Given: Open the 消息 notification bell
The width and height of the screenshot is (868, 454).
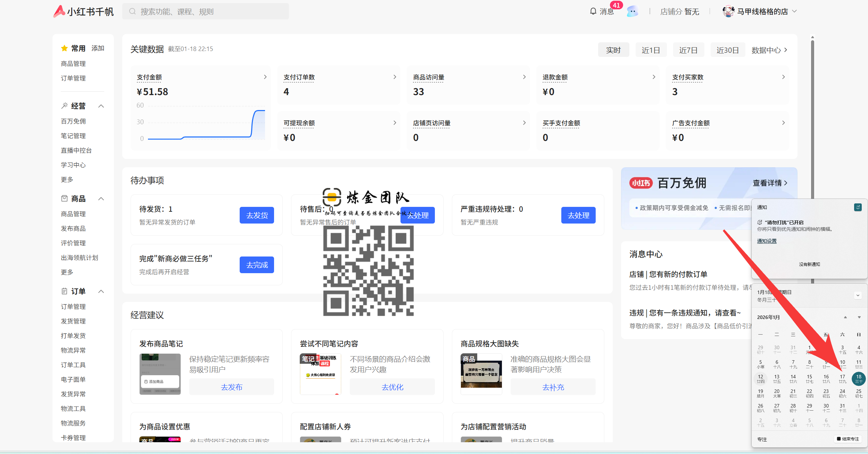Looking at the screenshot, I should point(593,11).
